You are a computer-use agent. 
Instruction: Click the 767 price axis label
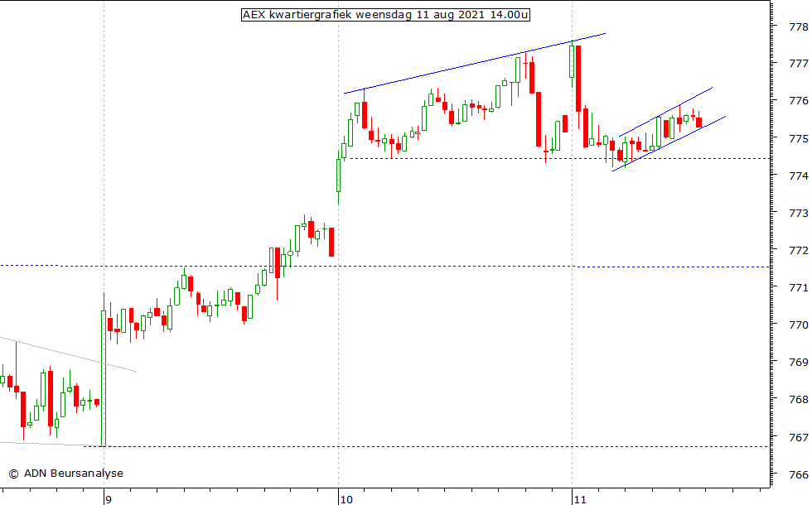(799, 437)
